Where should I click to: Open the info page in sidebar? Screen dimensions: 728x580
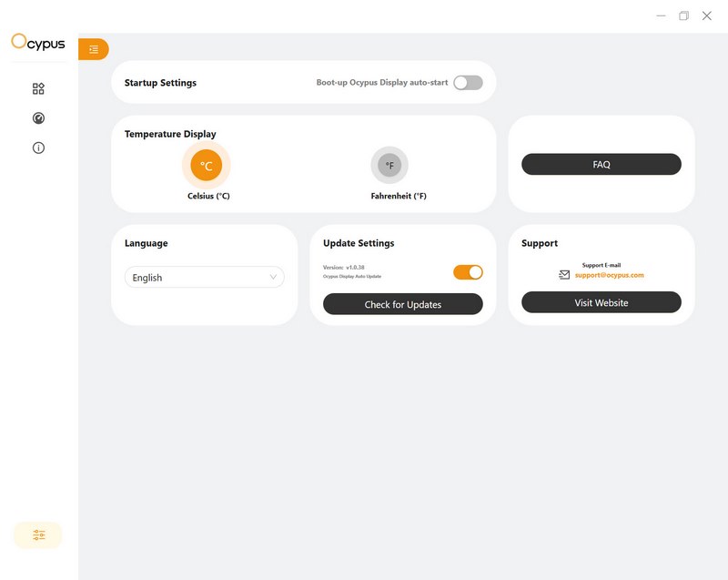coord(38,148)
